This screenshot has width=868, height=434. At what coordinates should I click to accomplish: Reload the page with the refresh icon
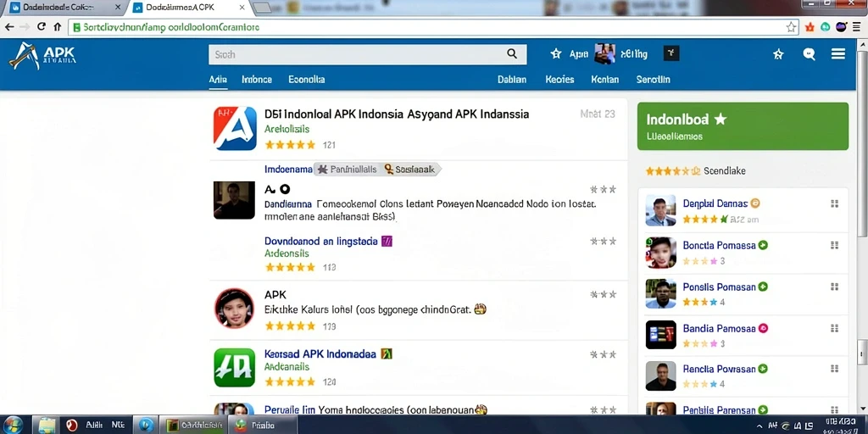(x=41, y=26)
